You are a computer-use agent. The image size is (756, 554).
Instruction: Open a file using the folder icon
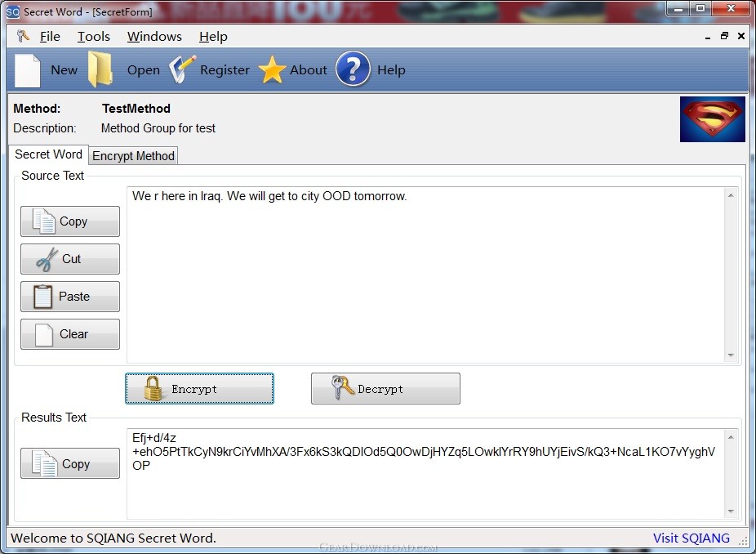[100, 70]
